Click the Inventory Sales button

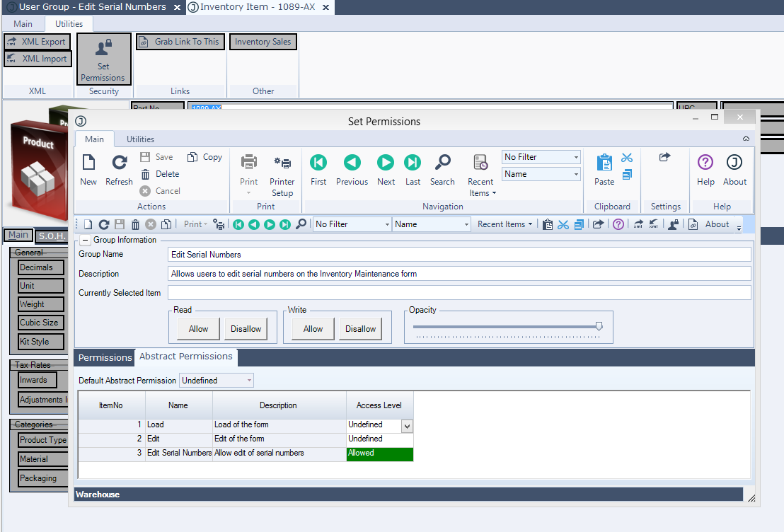[263, 42]
